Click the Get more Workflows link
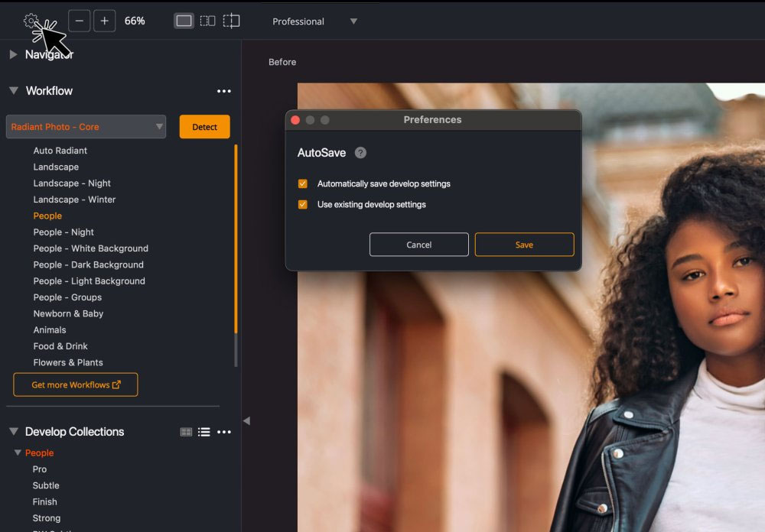The image size is (765, 532). pos(76,384)
